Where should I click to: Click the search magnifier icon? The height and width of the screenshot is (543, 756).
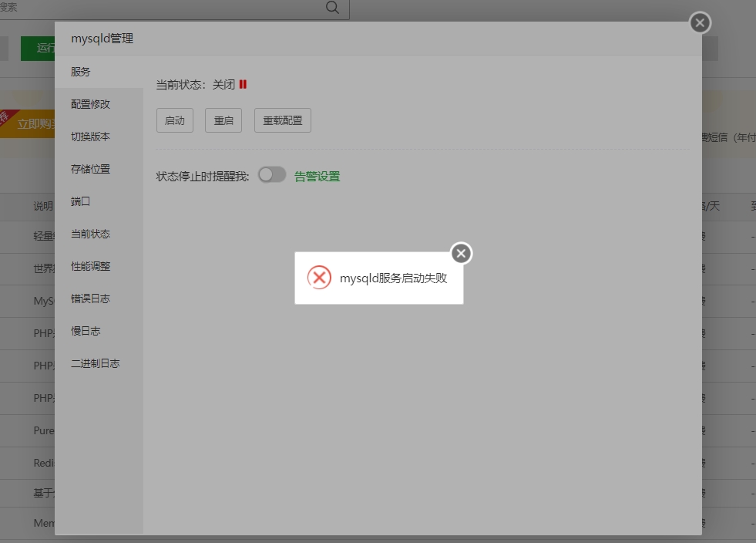pos(332,7)
